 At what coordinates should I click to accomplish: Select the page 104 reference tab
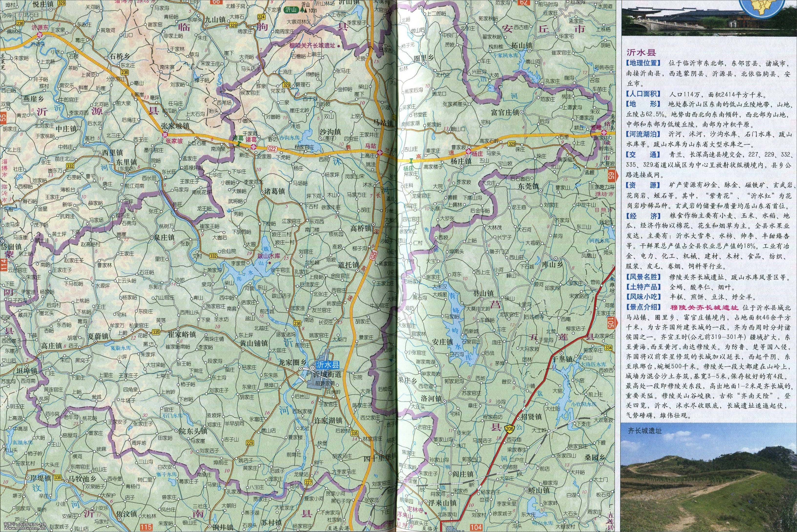[x=476, y=527]
